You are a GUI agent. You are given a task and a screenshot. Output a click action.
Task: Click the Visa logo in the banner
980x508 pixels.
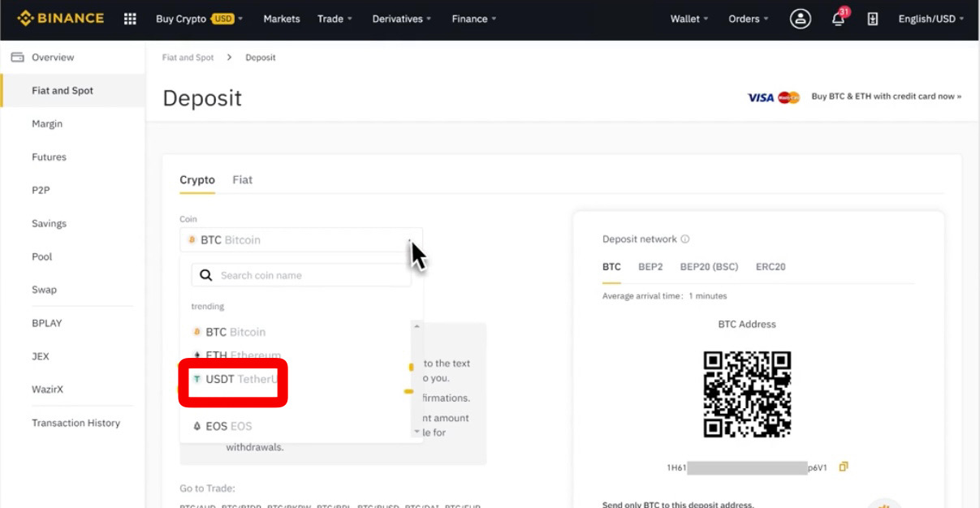tap(761, 97)
